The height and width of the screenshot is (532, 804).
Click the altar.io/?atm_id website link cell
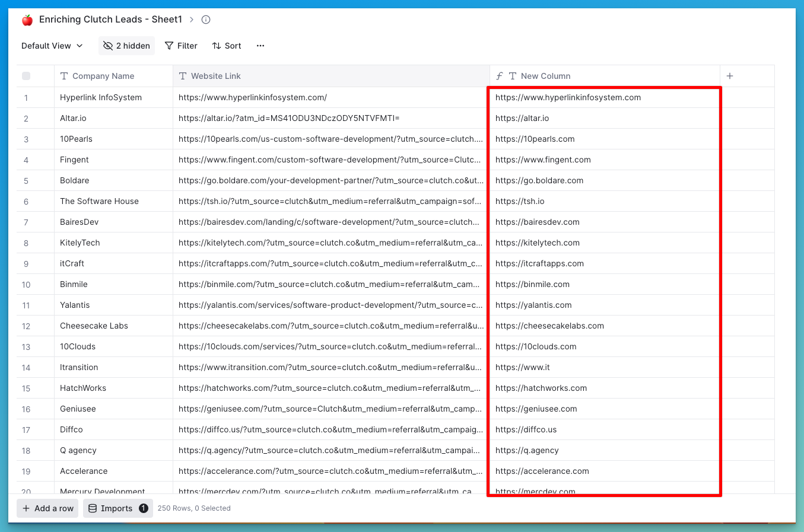(x=331, y=118)
